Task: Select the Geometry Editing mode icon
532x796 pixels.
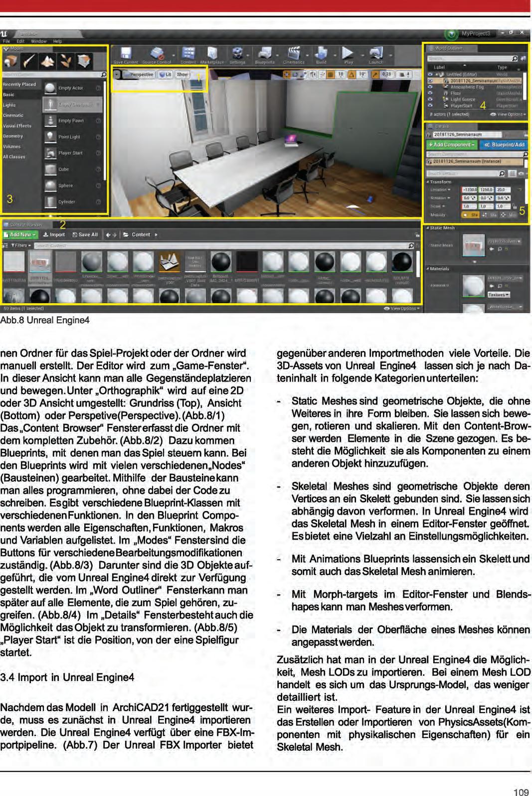Action: pos(84,61)
